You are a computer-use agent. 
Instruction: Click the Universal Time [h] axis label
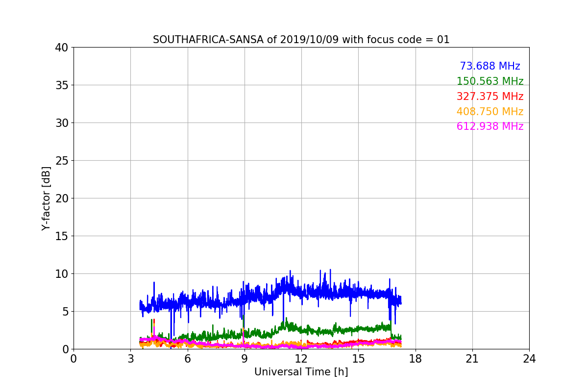click(x=301, y=372)
